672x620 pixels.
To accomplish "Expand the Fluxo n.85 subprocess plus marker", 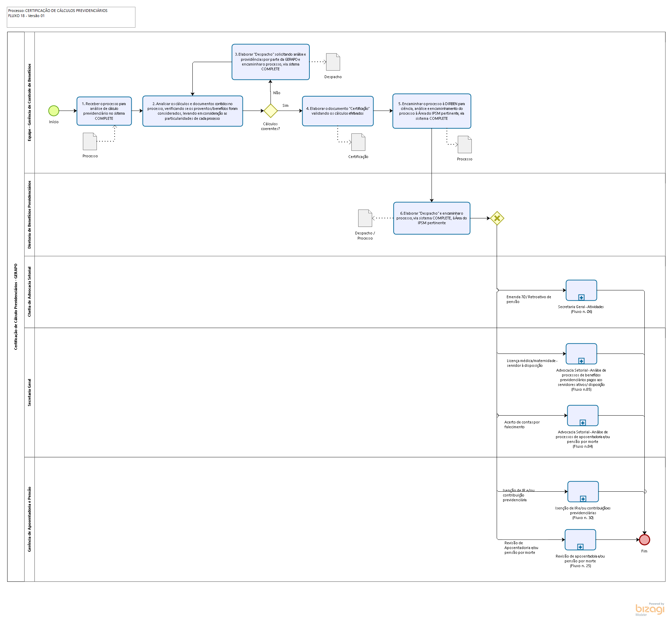I will pos(581,361).
